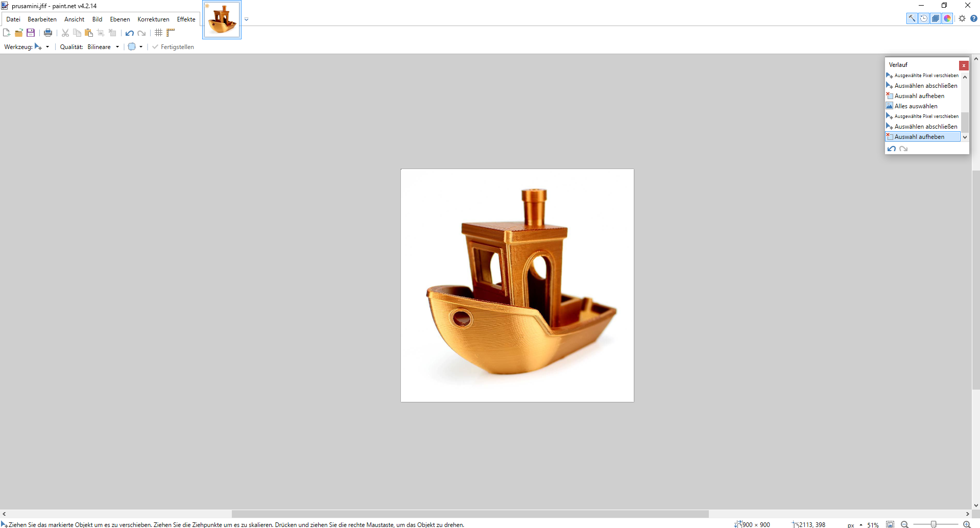
Task: Click the 2113, 398 cursor position readout
Action: pyautogui.click(x=809, y=524)
